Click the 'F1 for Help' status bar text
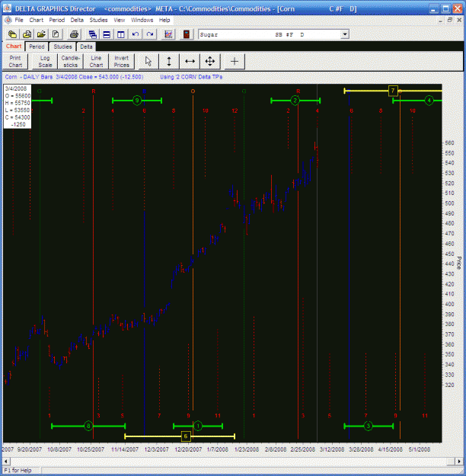This screenshot has height=476, width=466. click(18, 470)
